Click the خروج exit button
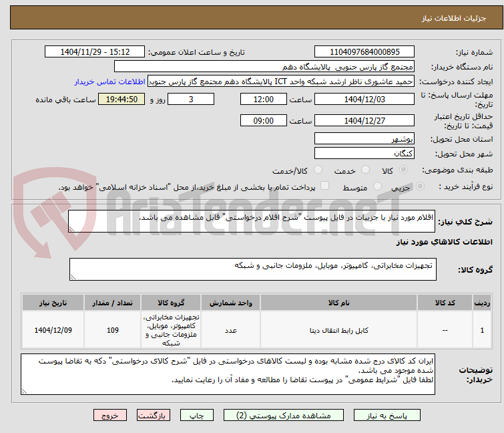Viewport: 504px width, 433px height. pos(110,415)
